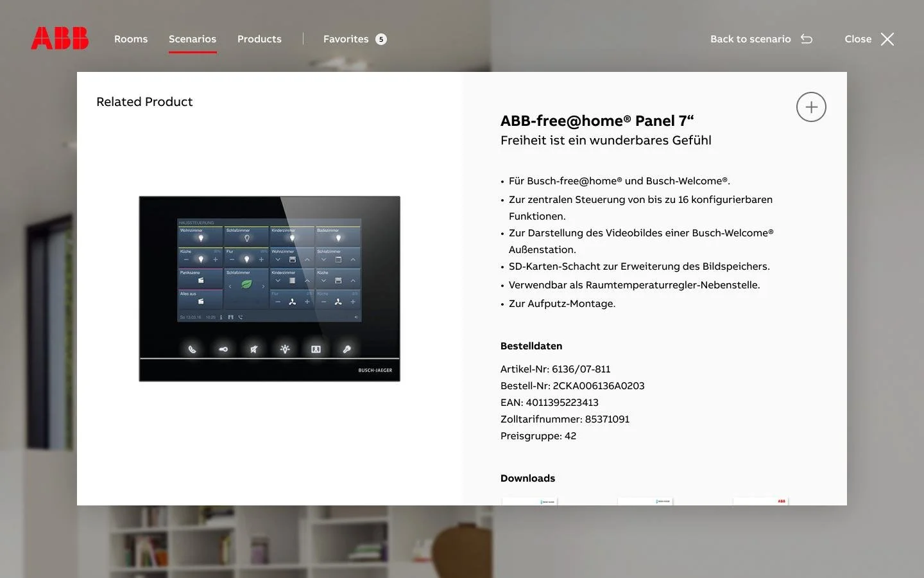Click Zolltarifnummer: 85371091
Image resolution: width=924 pixels, height=578 pixels.
(565, 419)
